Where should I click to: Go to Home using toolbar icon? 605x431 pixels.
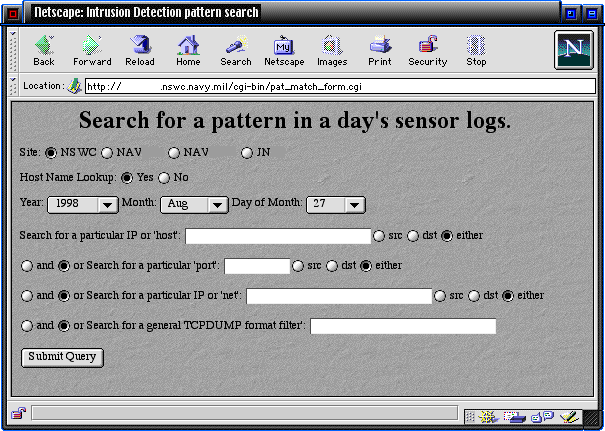coord(188,48)
